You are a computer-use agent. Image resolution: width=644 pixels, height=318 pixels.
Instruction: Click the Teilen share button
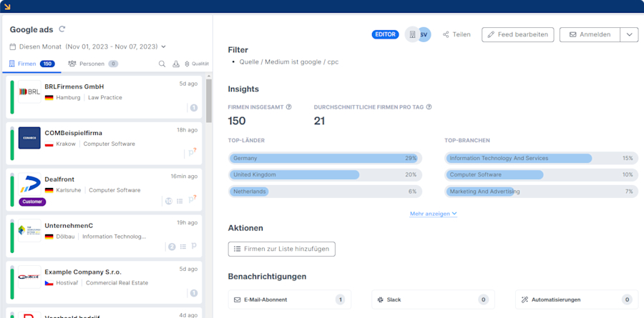pyautogui.click(x=457, y=34)
